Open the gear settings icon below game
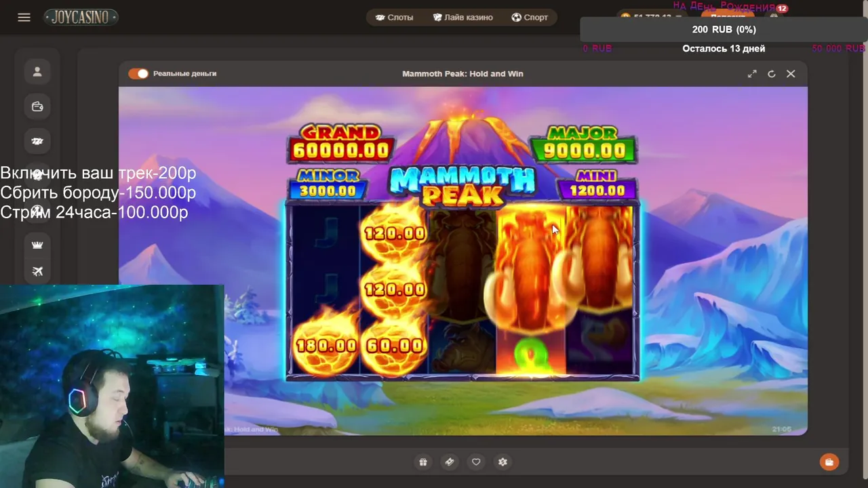Image resolution: width=868 pixels, height=488 pixels. click(x=502, y=462)
